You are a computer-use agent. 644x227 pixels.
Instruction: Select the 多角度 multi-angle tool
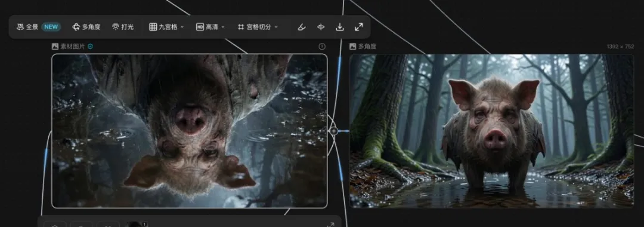pos(86,27)
